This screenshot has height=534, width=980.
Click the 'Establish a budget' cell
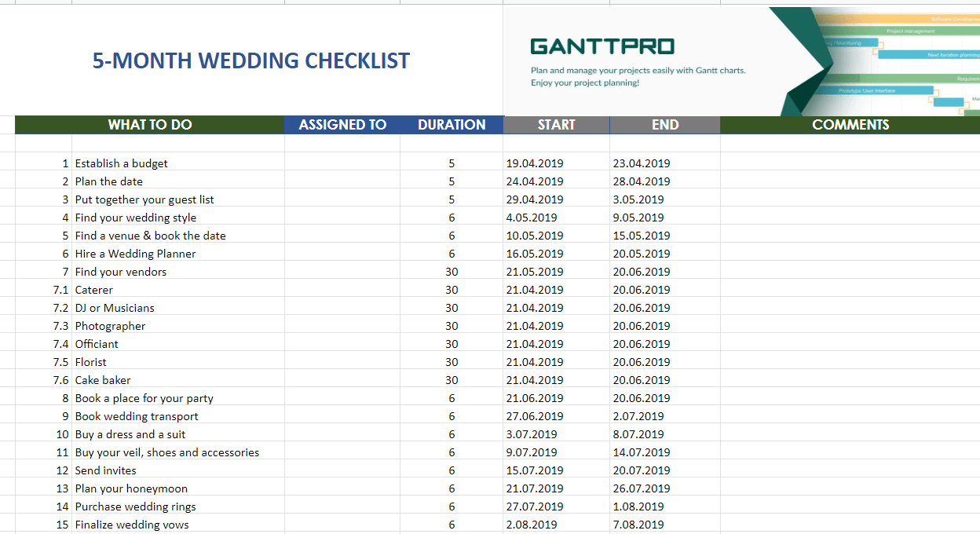[x=178, y=163]
